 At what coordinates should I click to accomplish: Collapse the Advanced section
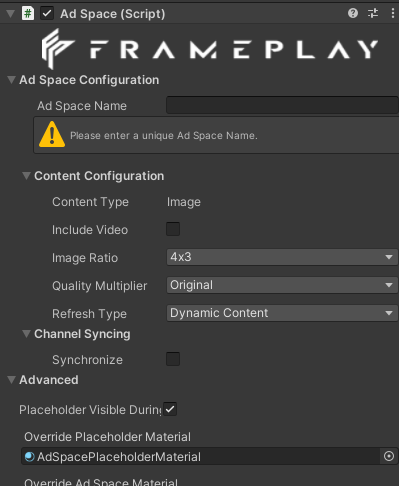click(x=11, y=380)
